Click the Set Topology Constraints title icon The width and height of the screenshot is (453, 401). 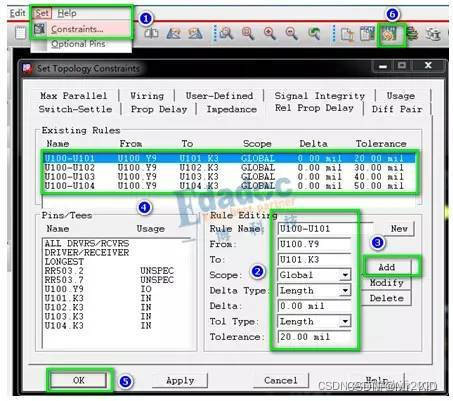pos(27,68)
